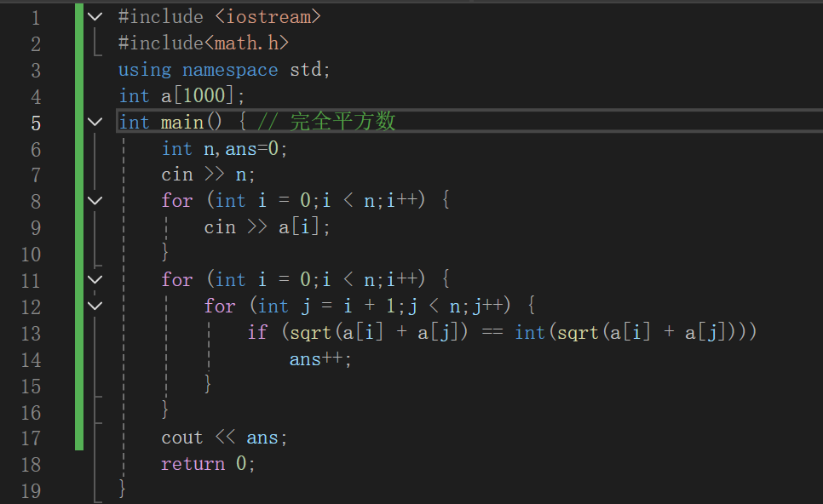
Task: Click line number 16 in the gutter
Action: [31, 413]
